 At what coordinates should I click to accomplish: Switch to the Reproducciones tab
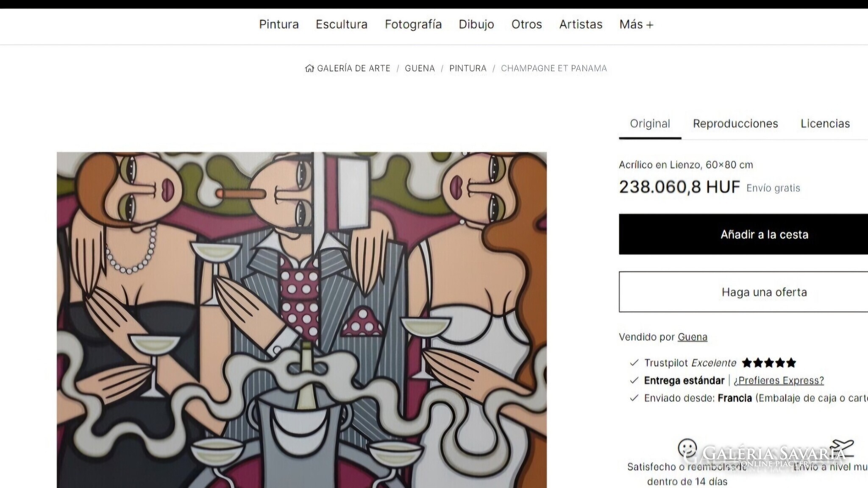coord(735,124)
